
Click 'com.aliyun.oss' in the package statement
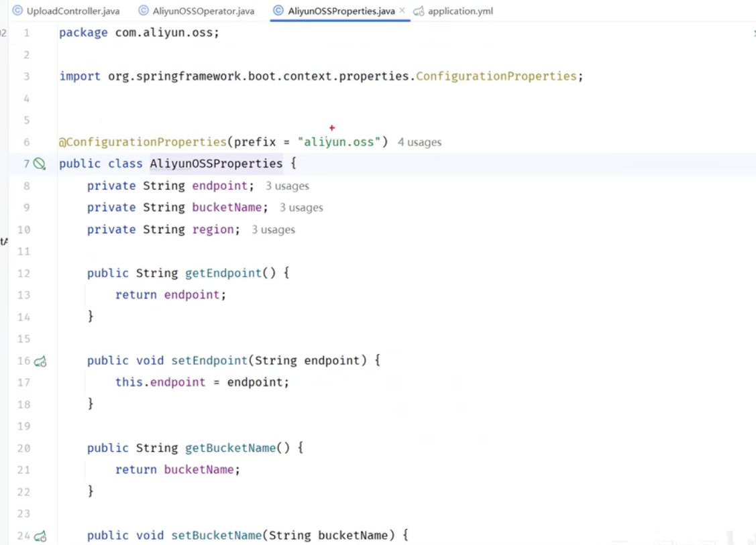coord(164,33)
